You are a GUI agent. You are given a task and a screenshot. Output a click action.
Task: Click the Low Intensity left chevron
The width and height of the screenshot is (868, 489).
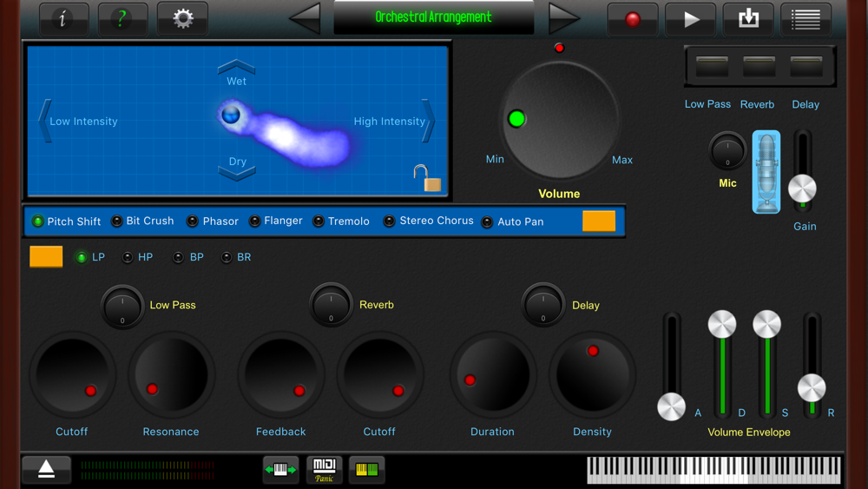point(45,121)
